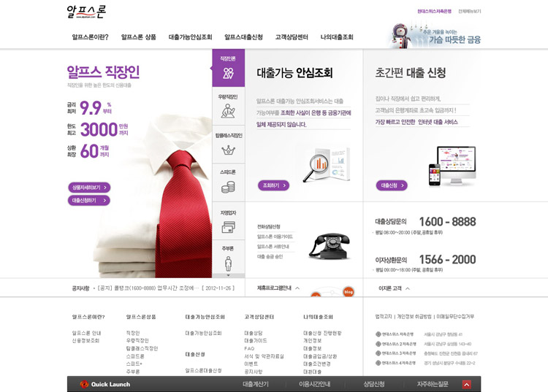Click the snowman winter banner
The image size is (548, 392).
coord(435,36)
